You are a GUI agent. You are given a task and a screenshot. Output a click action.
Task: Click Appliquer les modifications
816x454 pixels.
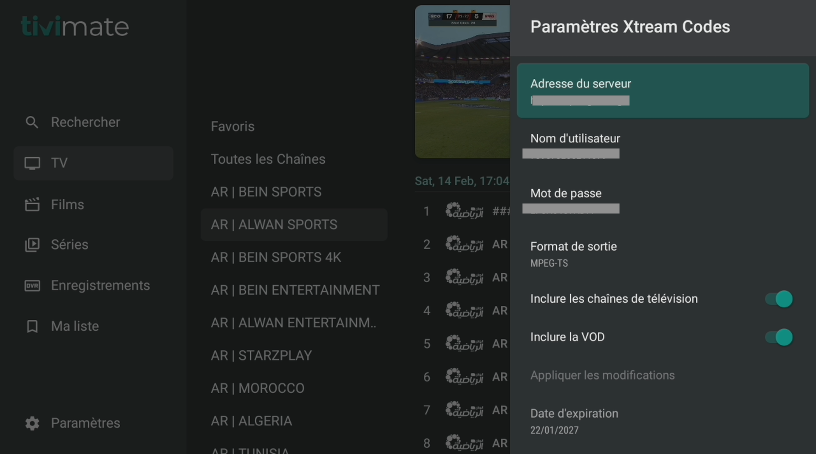602,375
